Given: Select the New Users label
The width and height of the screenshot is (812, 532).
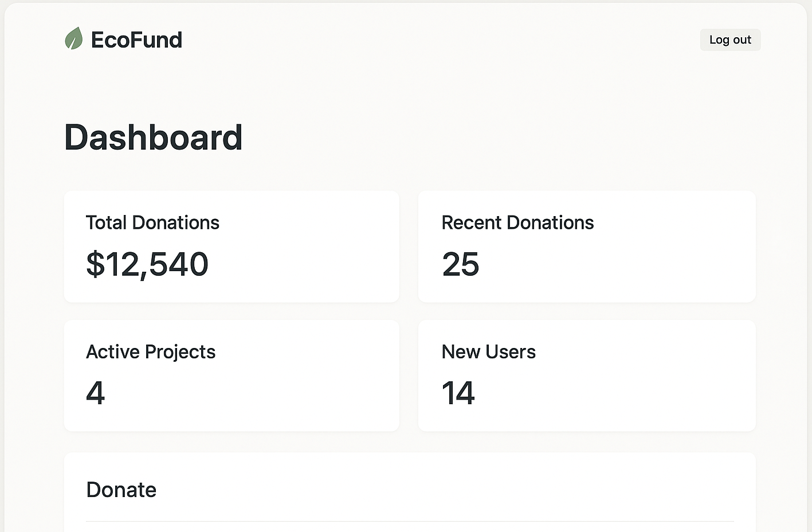Looking at the screenshot, I should click(x=488, y=351).
